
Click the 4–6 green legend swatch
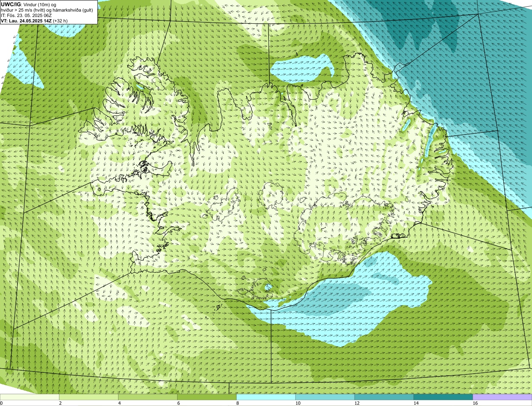[x=148, y=397]
